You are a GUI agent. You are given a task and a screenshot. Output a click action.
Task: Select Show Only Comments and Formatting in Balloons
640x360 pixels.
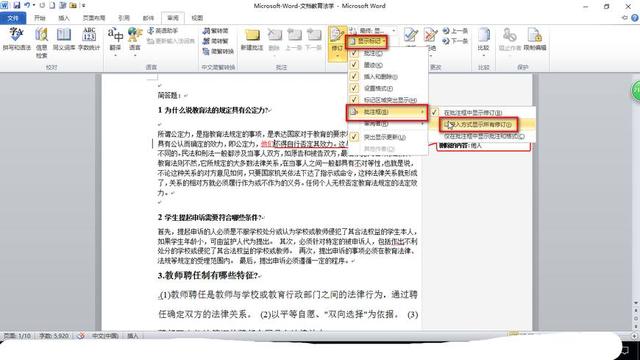pyautogui.click(x=482, y=136)
